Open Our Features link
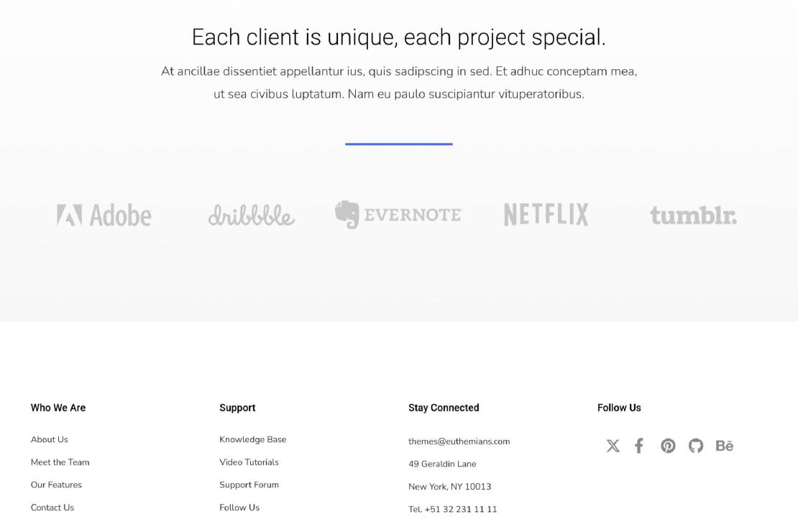 coord(56,485)
